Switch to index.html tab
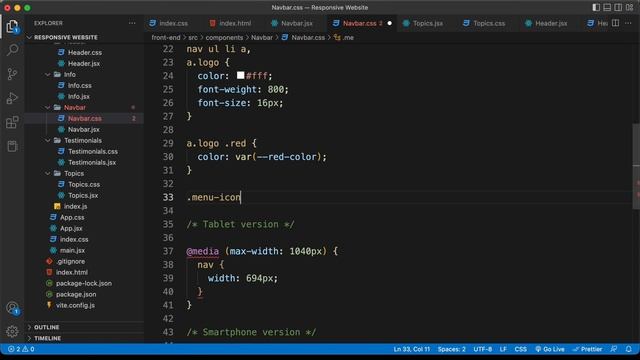640x360 pixels. [235, 23]
